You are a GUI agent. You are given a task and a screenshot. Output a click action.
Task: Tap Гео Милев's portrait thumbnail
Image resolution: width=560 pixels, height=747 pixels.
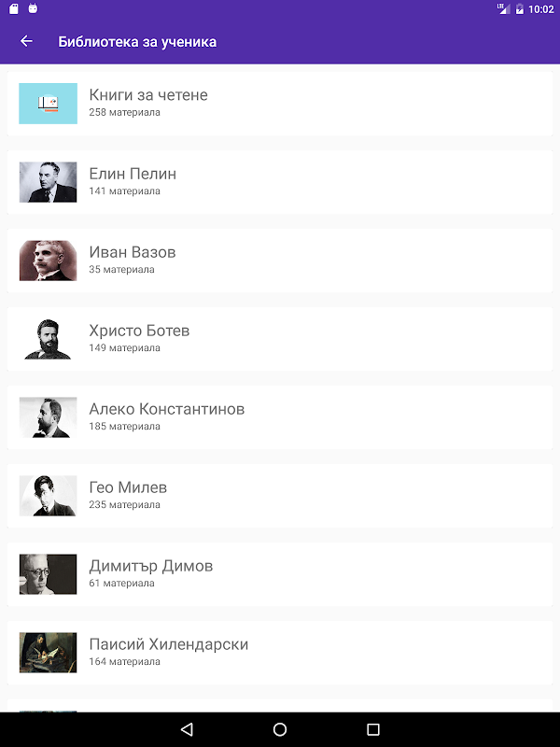tap(48, 495)
